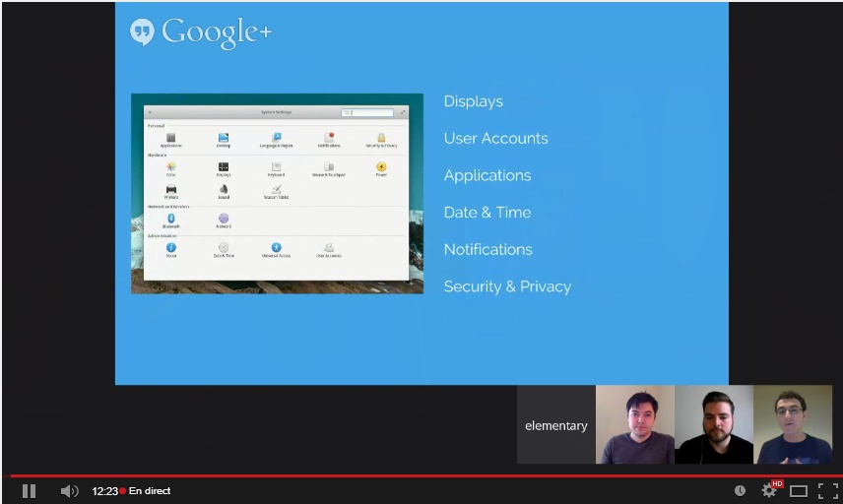
Task: Open the video quality settings gear
Action: click(769, 490)
